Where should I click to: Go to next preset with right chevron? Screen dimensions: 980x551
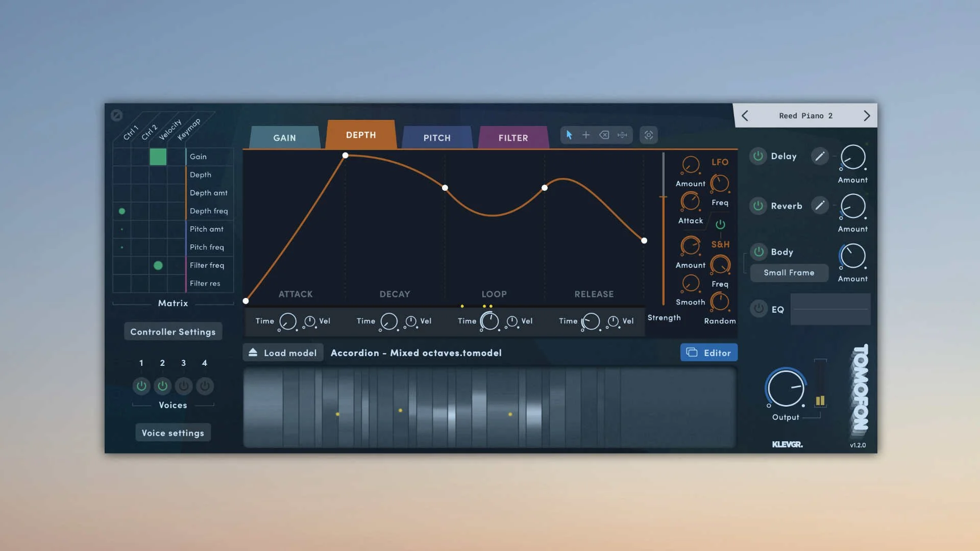[866, 116]
